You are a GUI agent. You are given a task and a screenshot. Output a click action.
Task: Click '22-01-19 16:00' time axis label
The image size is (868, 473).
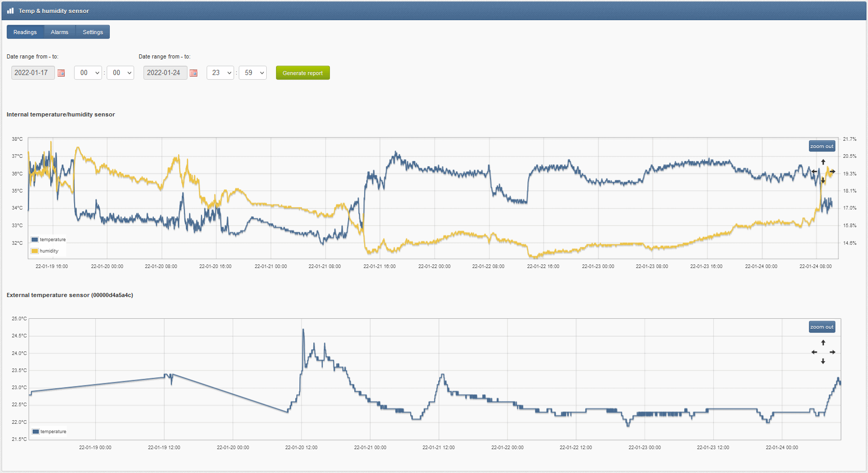click(x=52, y=267)
